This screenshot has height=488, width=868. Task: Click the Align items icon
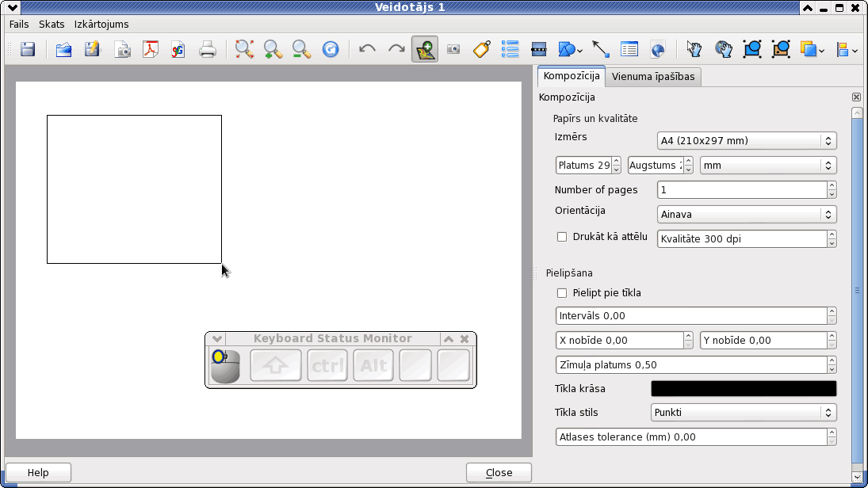[843, 49]
